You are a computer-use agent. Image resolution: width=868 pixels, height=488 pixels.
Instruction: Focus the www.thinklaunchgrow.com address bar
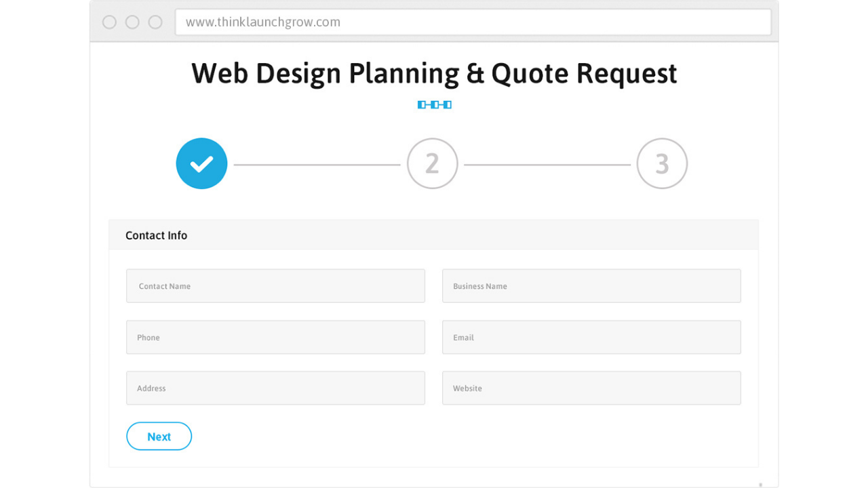click(473, 22)
